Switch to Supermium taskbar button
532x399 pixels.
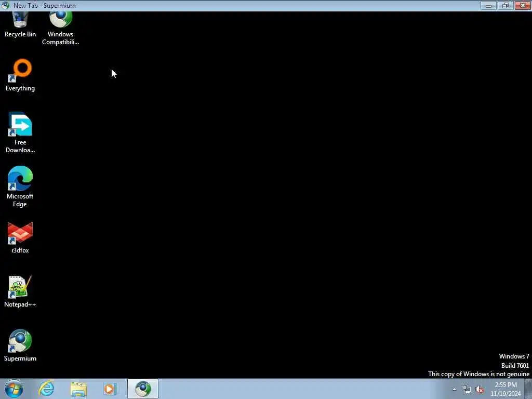coord(143,389)
